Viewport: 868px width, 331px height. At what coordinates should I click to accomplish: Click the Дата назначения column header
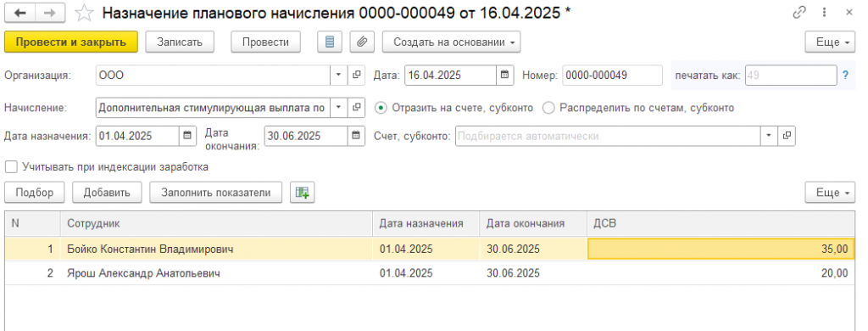coord(426,223)
